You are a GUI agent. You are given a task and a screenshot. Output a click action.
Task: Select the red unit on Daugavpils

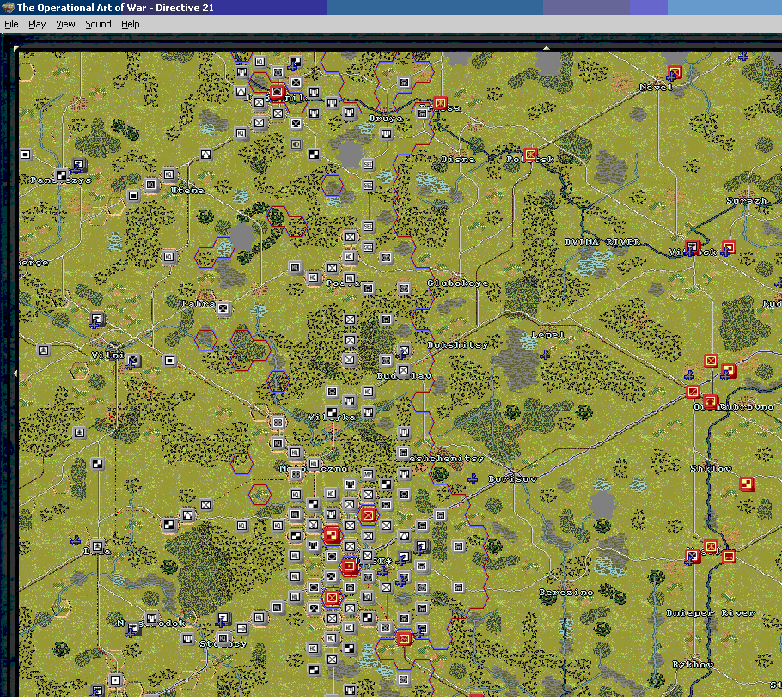click(x=278, y=92)
